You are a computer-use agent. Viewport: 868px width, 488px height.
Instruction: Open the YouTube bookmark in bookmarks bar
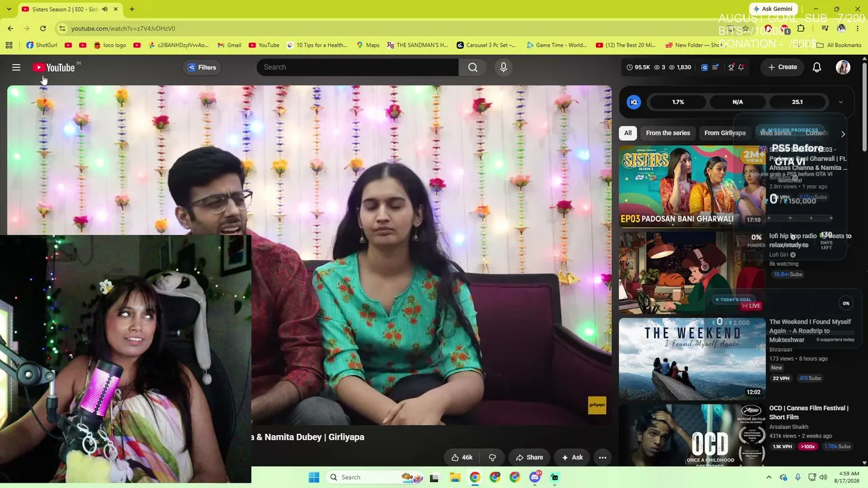(x=264, y=45)
